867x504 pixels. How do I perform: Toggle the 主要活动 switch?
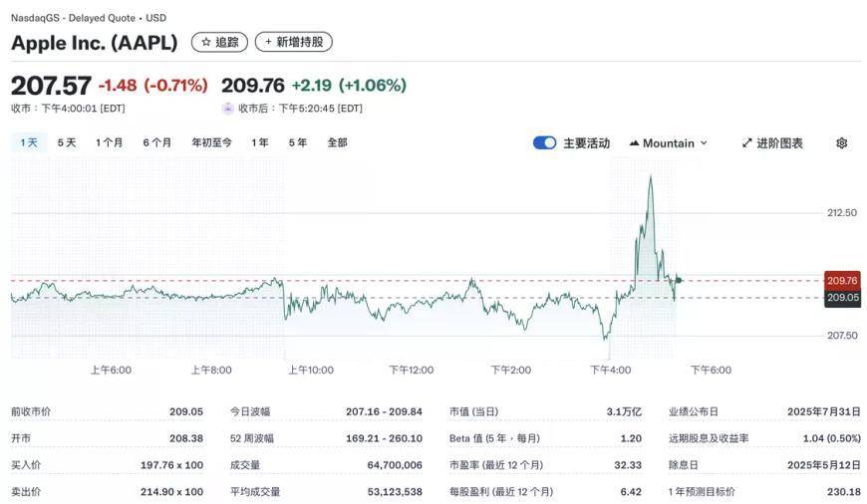pos(544,143)
